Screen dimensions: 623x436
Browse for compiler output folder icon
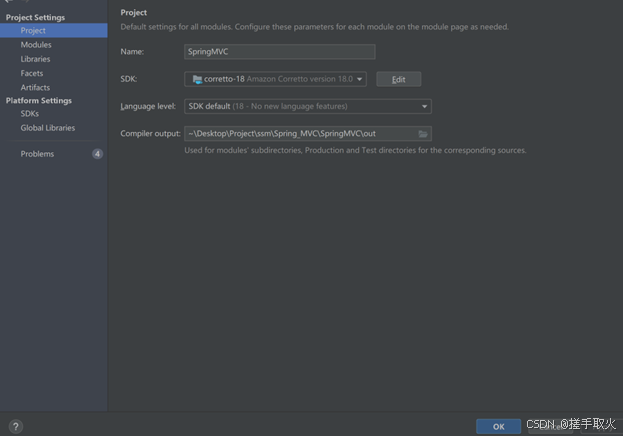click(x=423, y=134)
